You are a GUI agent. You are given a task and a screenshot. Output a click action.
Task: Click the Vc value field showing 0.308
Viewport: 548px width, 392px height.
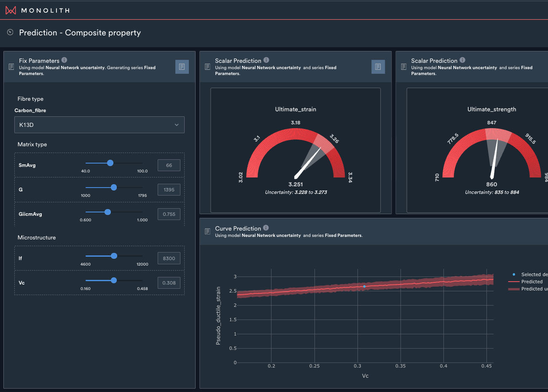point(169,283)
